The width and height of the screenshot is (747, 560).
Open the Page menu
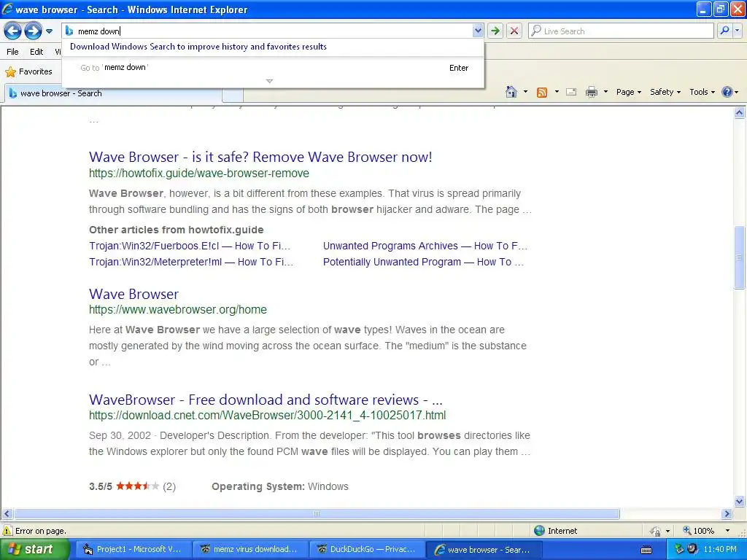[628, 92]
